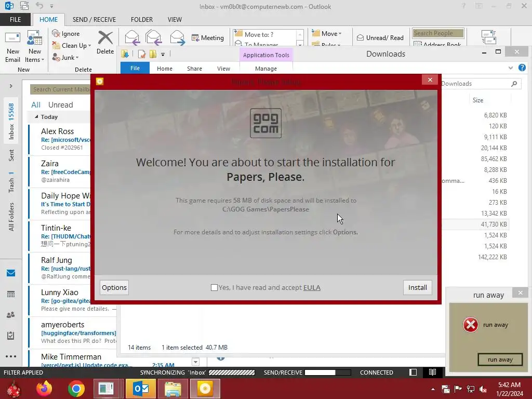Screen dimensions: 532x399
Task: Toggle Normal view in status bar
Action: tap(413, 372)
